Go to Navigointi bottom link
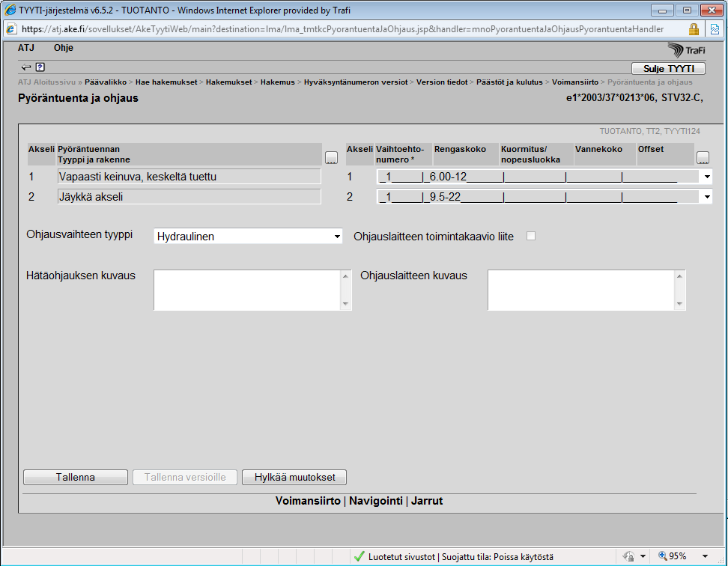 375,501
